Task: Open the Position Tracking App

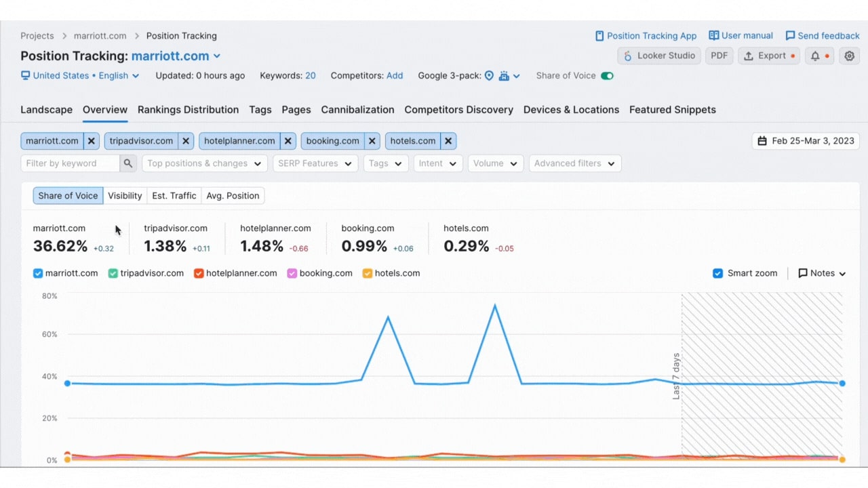Action: point(646,35)
